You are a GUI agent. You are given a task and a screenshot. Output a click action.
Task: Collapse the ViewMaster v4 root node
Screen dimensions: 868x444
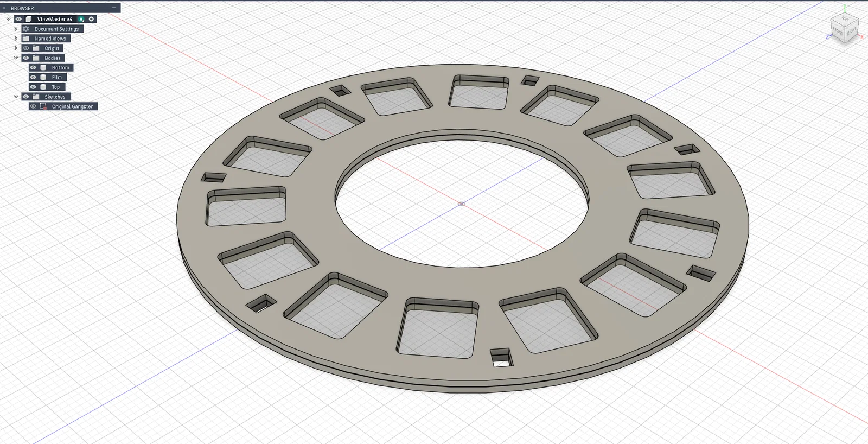coord(8,19)
